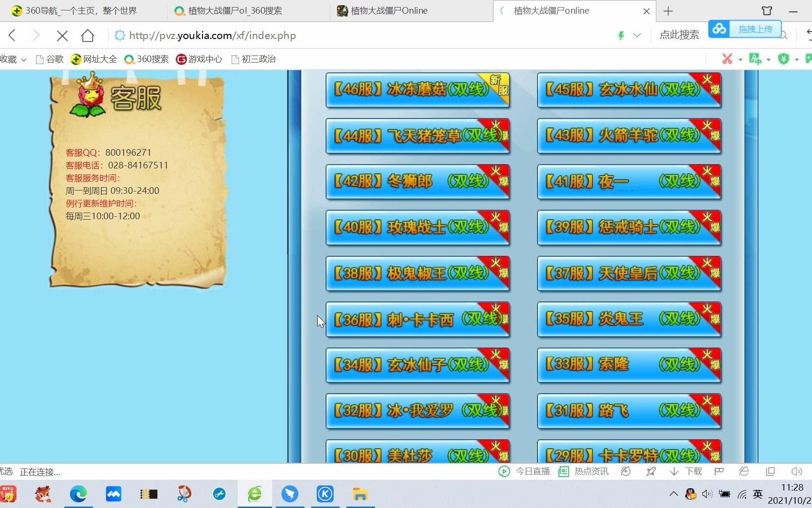Open 今日直播 in the status bar

coord(524,471)
